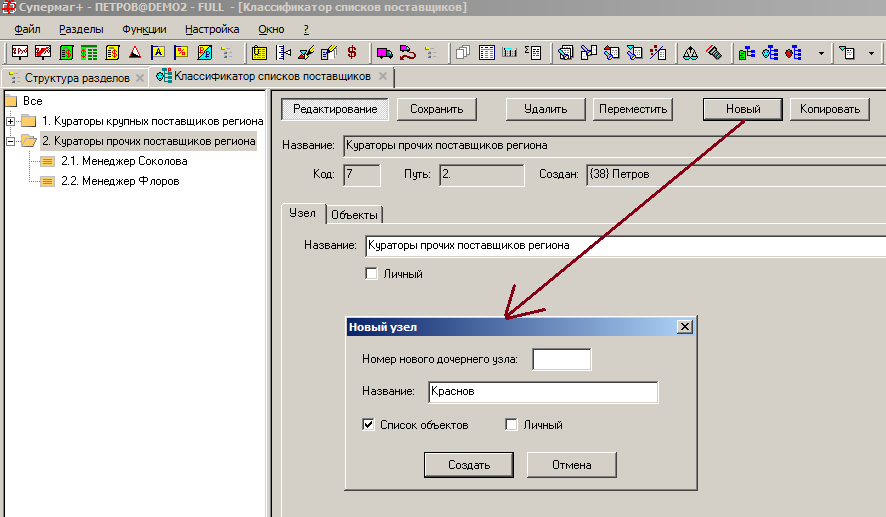Click the red dollar sign toolbar icon
Viewport: 886px width, 517px height.
coord(351,53)
